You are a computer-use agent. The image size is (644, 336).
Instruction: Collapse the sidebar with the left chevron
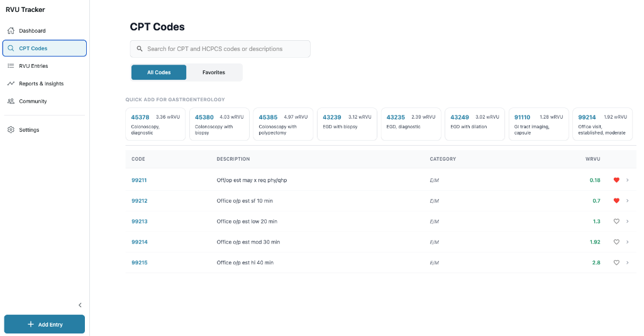click(x=80, y=305)
